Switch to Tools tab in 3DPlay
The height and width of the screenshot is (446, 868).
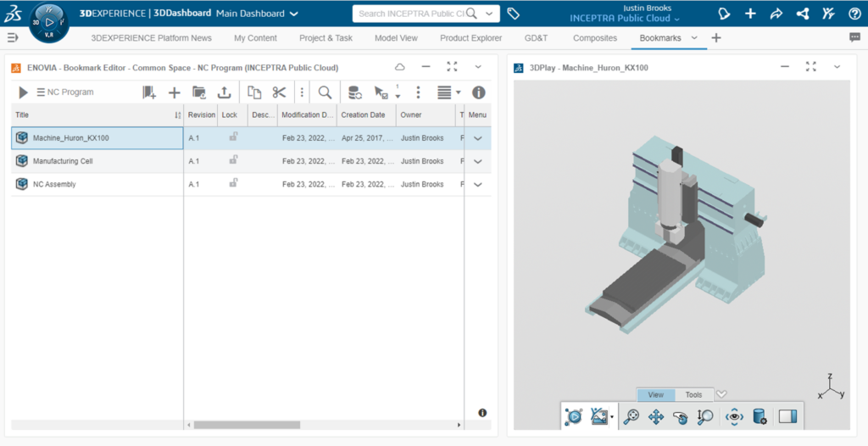(x=693, y=394)
